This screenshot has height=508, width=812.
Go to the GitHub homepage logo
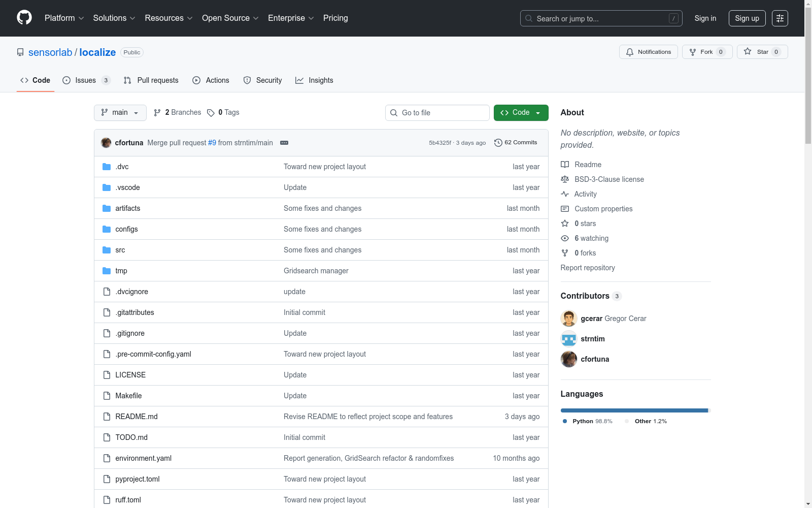(x=24, y=18)
